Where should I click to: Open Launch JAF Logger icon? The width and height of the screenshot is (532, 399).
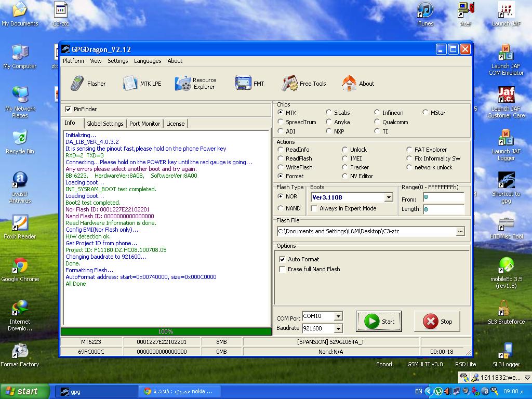coord(506,144)
